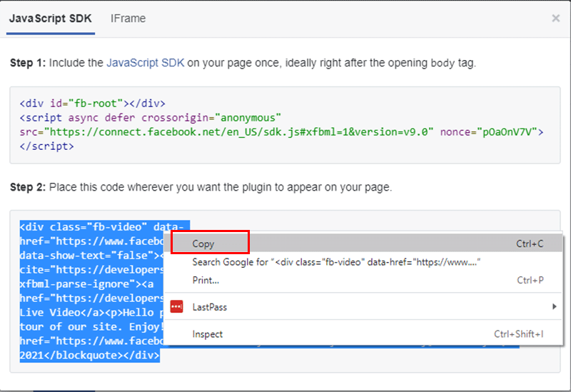Click the Ctrl+Shift+I shortcut label
This screenshot has height=392, width=571.
tap(519, 334)
